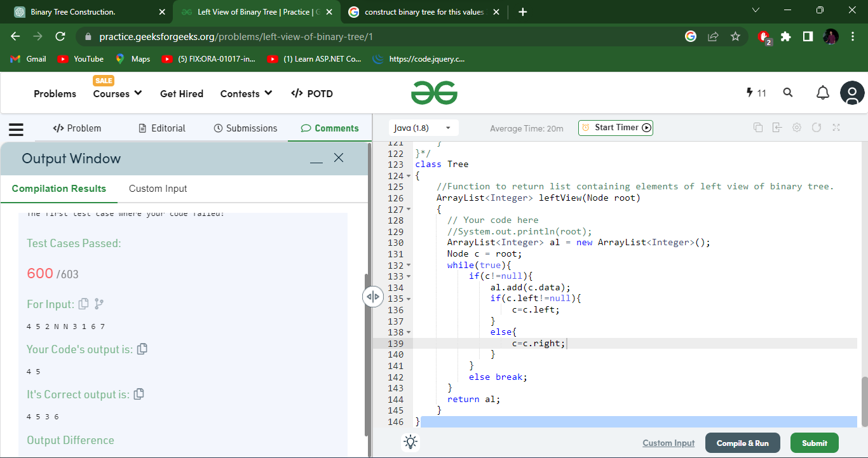Viewport: 868px width, 458px height.
Task: Enter fullscreen editor mode
Action: tap(836, 128)
